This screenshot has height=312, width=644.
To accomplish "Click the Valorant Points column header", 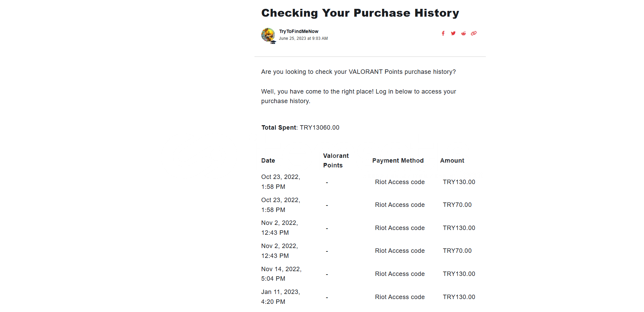I will click(336, 161).
